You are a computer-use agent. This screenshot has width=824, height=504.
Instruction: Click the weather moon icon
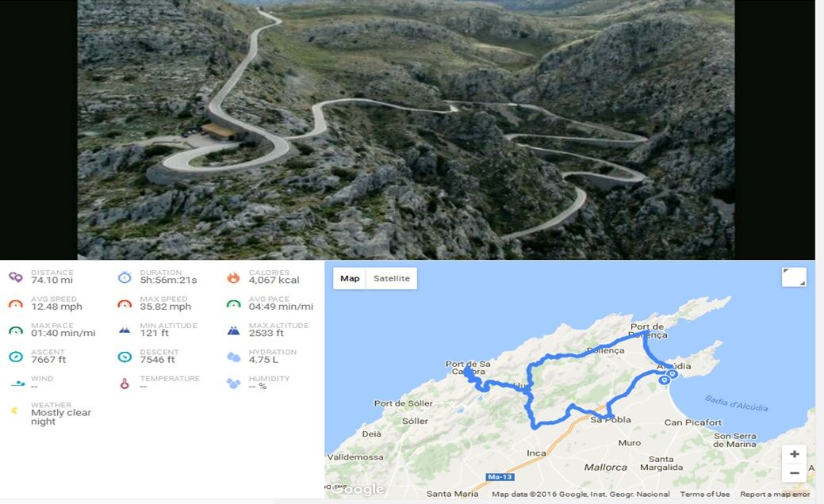pyautogui.click(x=15, y=410)
